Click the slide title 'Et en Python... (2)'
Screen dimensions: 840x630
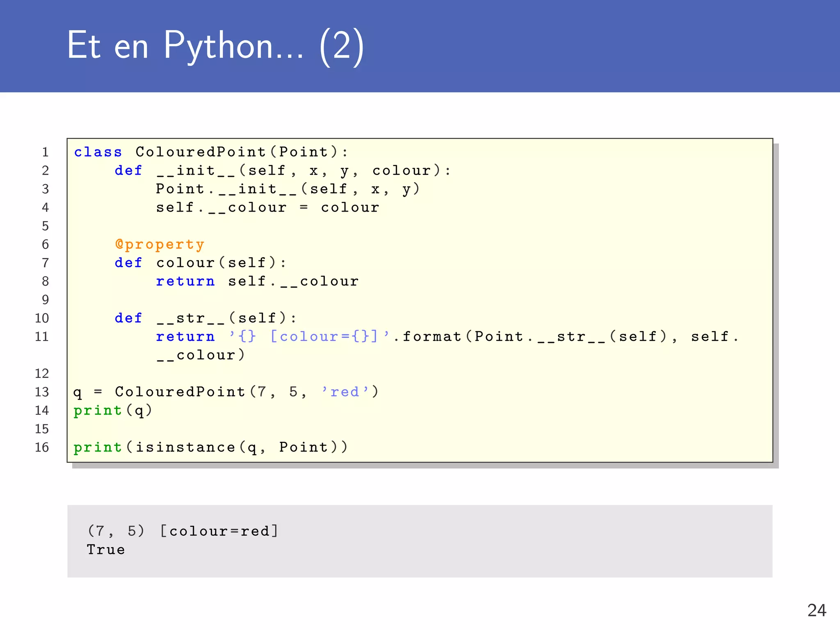[x=215, y=46]
